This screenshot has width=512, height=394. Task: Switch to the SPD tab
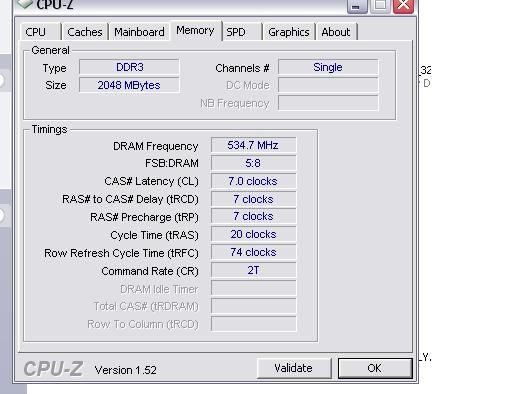(x=242, y=32)
